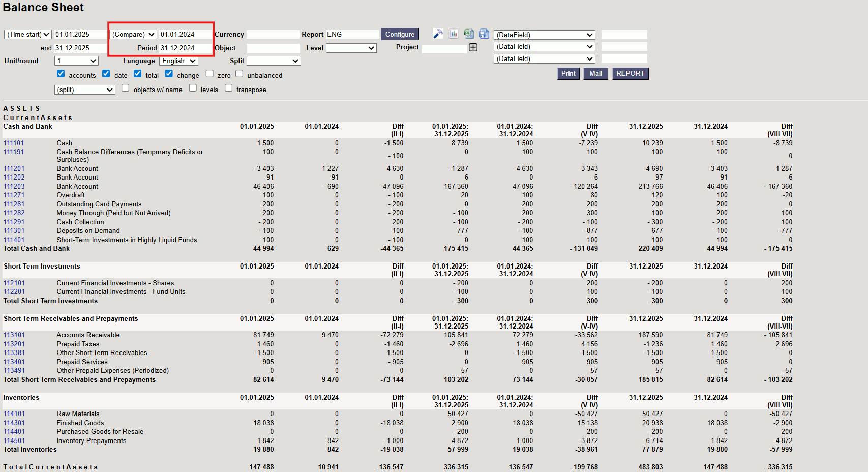Click the hammer settings icon

pyautogui.click(x=438, y=34)
